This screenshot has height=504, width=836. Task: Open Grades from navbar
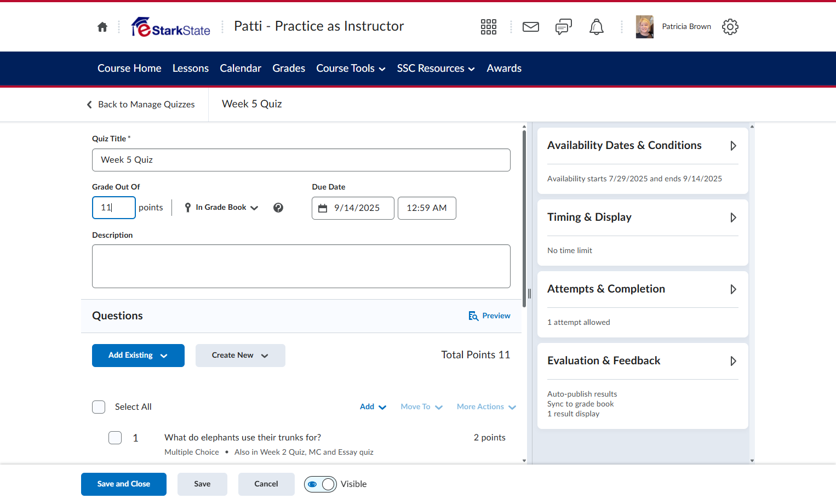[x=289, y=68]
